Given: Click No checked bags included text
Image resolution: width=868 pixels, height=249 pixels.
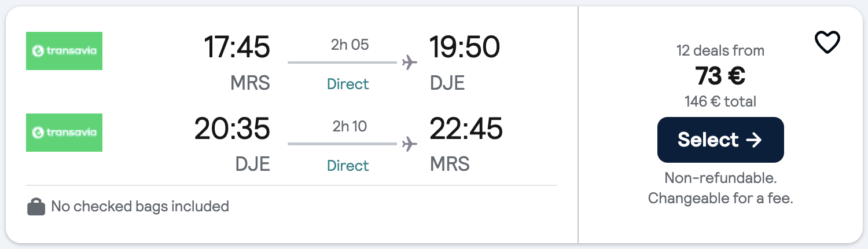Looking at the screenshot, I should click(x=140, y=206).
